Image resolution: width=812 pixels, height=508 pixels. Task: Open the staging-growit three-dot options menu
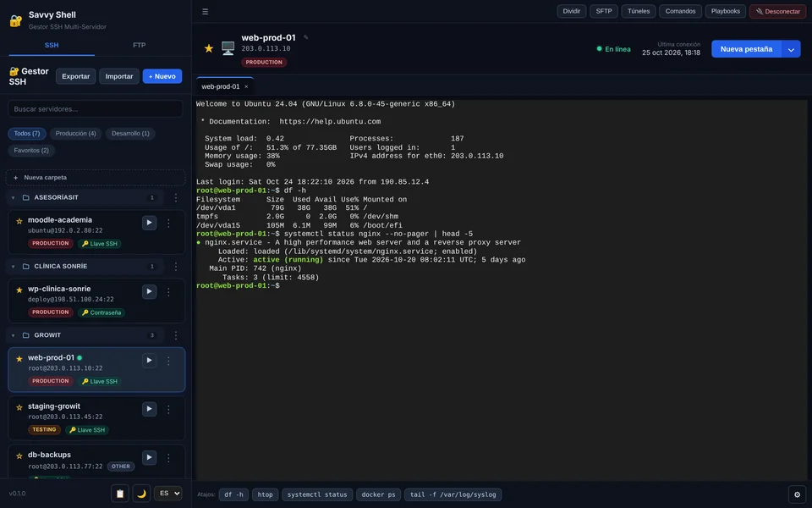168,409
